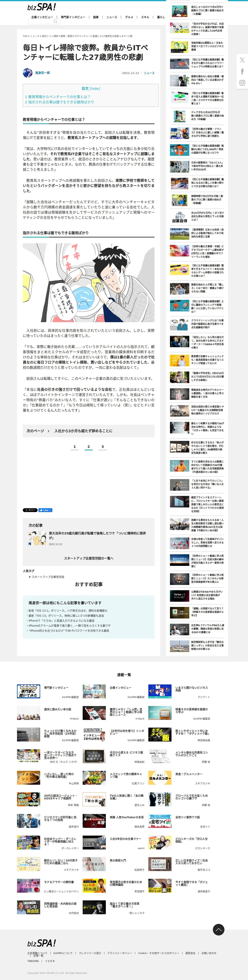This screenshot has width=248, height=980.
Task: Open the 楽しむ英会話 series thumbnail
Action: click(x=29, y=907)
